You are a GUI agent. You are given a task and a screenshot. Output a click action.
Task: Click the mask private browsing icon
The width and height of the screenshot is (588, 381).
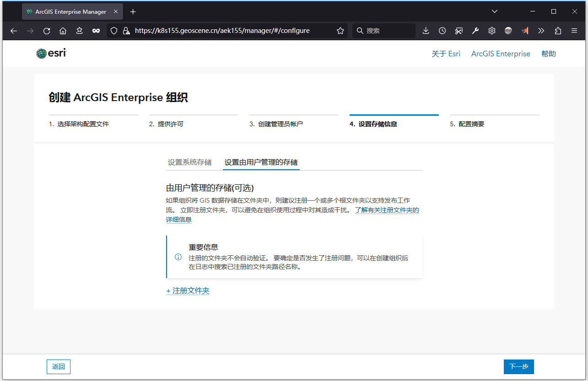click(x=96, y=31)
